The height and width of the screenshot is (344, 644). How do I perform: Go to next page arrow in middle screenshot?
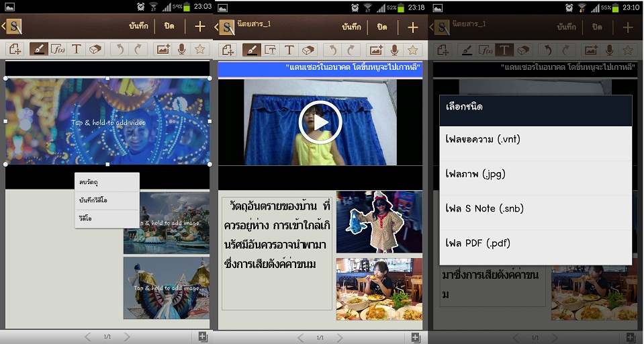click(340, 337)
